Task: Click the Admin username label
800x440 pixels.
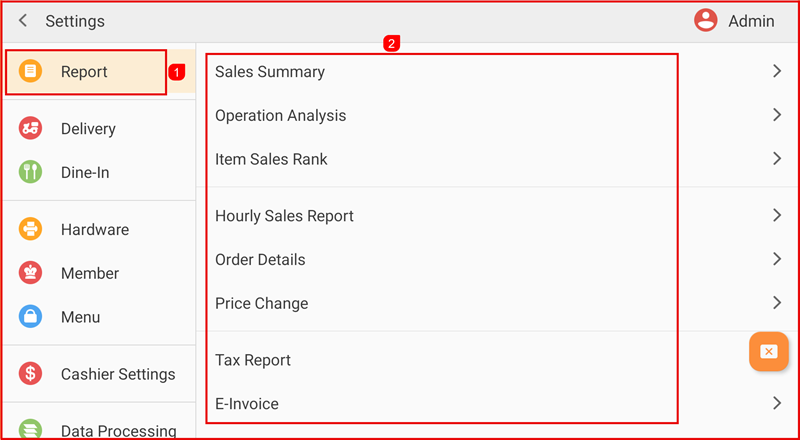Action: [750, 21]
